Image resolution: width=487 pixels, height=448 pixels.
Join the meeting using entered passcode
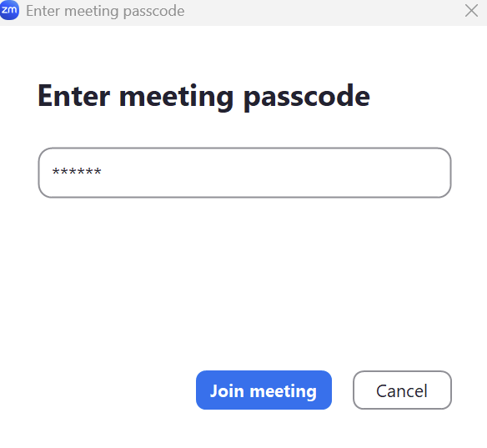(x=264, y=390)
